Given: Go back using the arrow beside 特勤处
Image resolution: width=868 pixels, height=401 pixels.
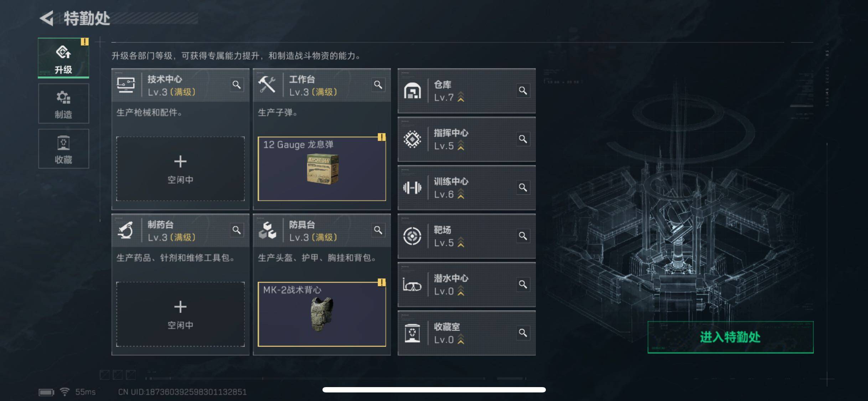Looking at the screenshot, I should tap(47, 18).
